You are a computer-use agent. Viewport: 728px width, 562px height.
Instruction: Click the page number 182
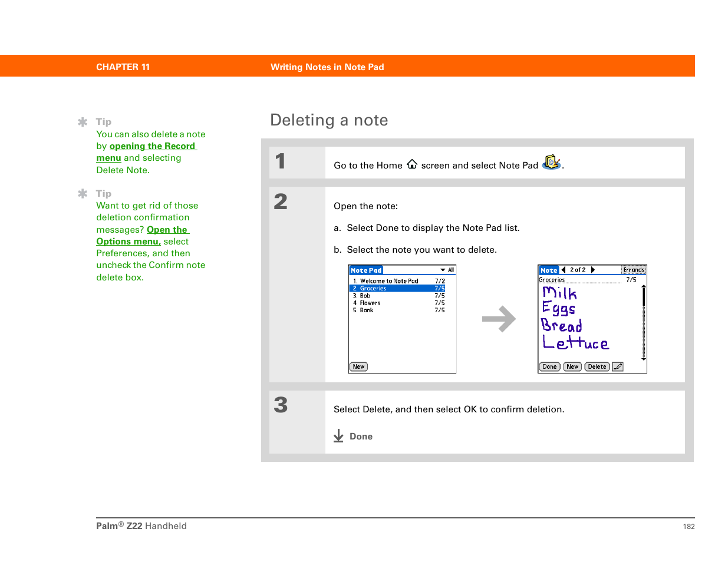pyautogui.click(x=689, y=527)
